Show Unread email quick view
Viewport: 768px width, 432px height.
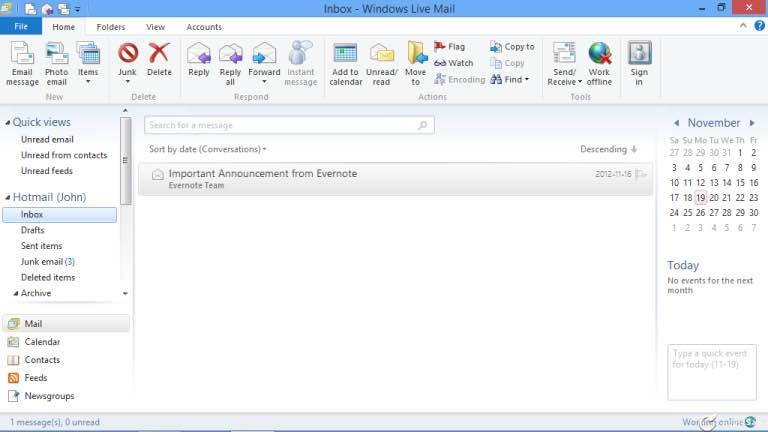point(47,140)
